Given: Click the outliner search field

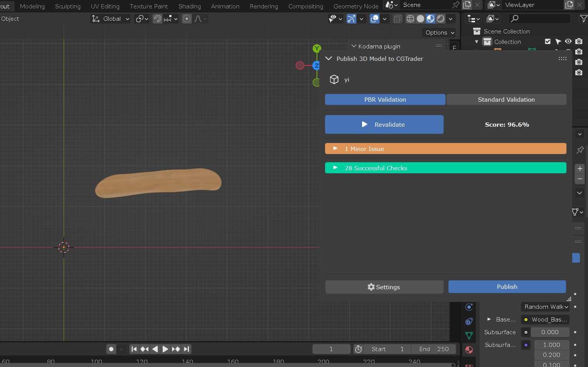Looking at the screenshot, I should 539,19.
